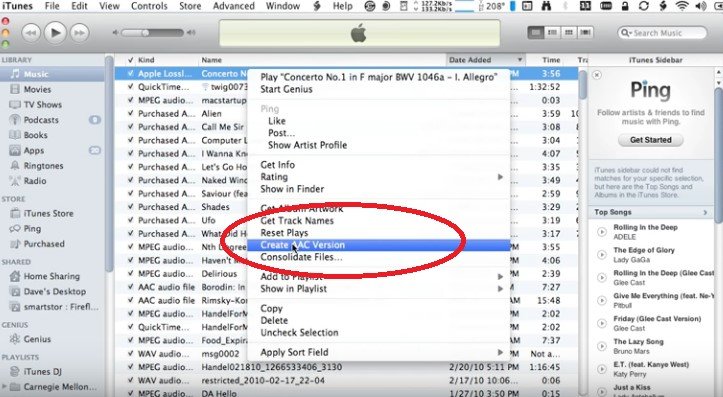Expand the Rating submenu
Screen dimensions: 723x397
click(x=500, y=177)
